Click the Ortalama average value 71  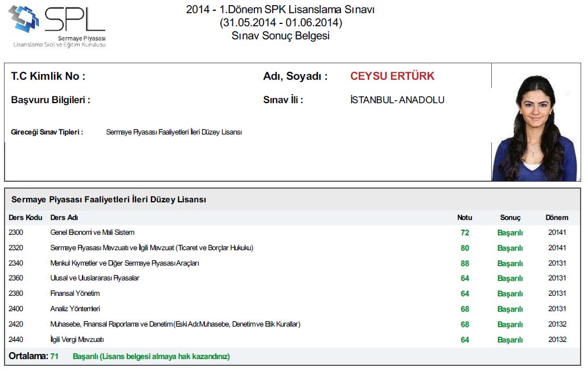(55, 356)
